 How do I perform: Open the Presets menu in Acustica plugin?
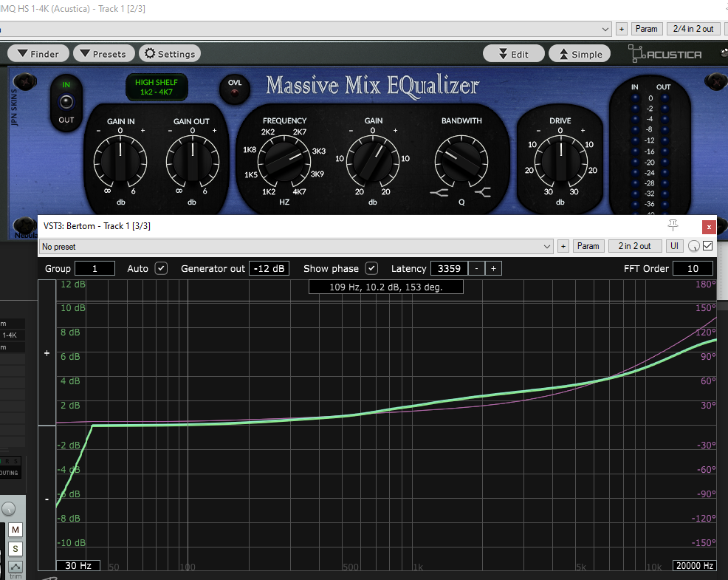[104, 54]
